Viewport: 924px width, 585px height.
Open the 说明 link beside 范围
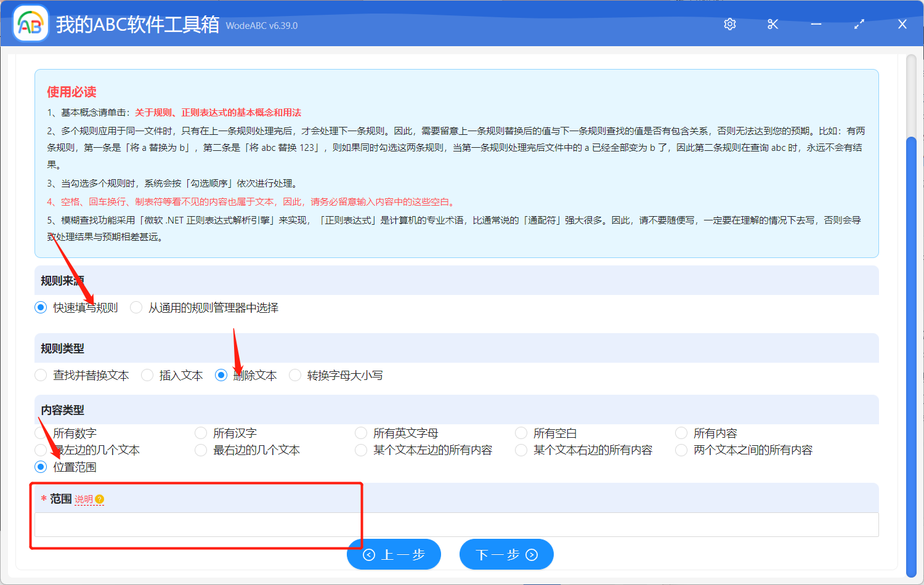84,499
